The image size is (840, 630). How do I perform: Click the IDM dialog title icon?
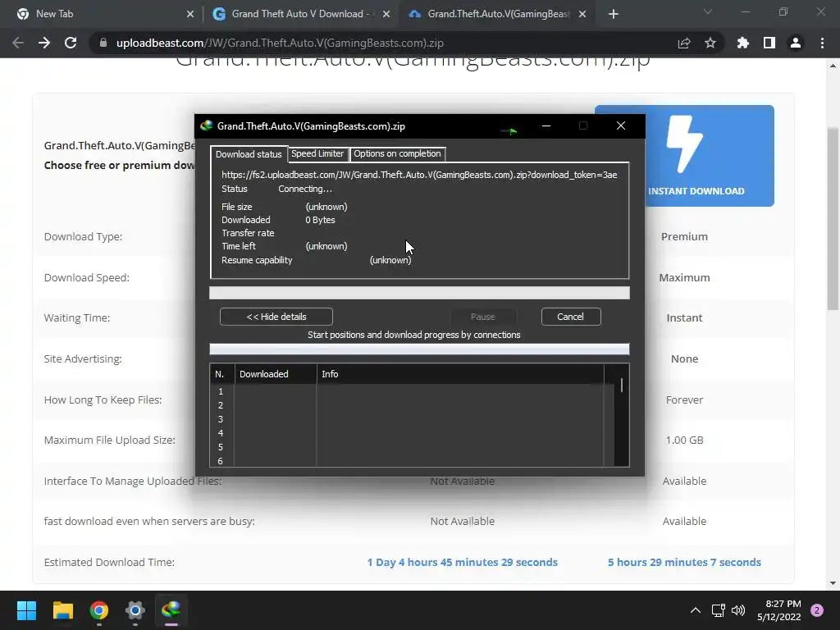pos(206,126)
